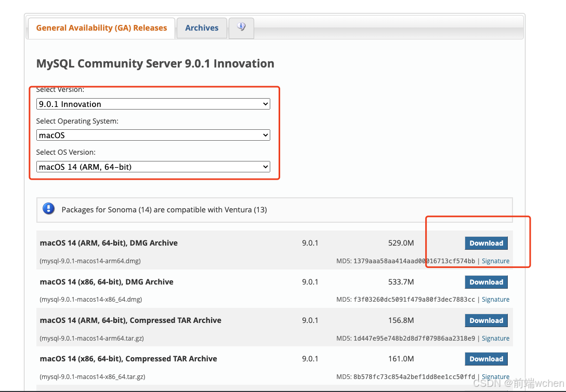Viewport: 566px width, 392px height.
Task: Click the title macOS 14 (ARM, 64-bit), DMG Archive
Action: [109, 242]
